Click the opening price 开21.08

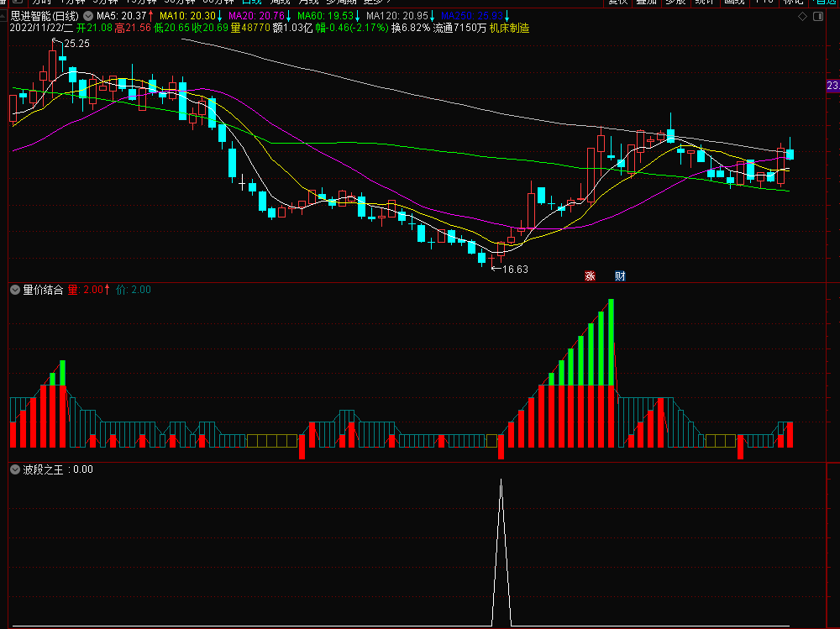tap(94, 28)
